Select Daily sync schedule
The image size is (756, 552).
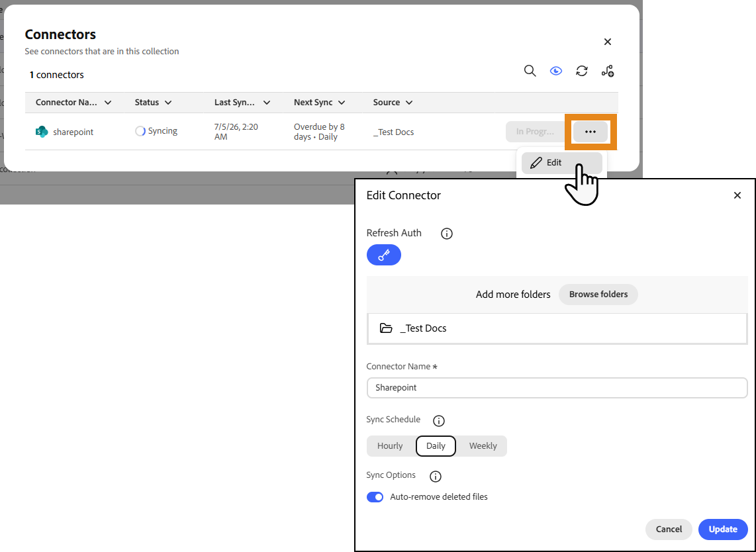tap(436, 446)
